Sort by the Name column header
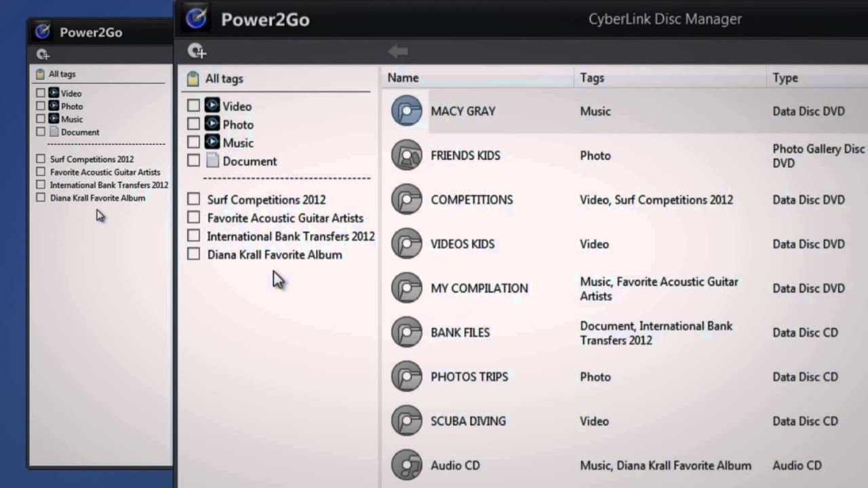This screenshot has height=488, width=868. pyautogui.click(x=403, y=78)
